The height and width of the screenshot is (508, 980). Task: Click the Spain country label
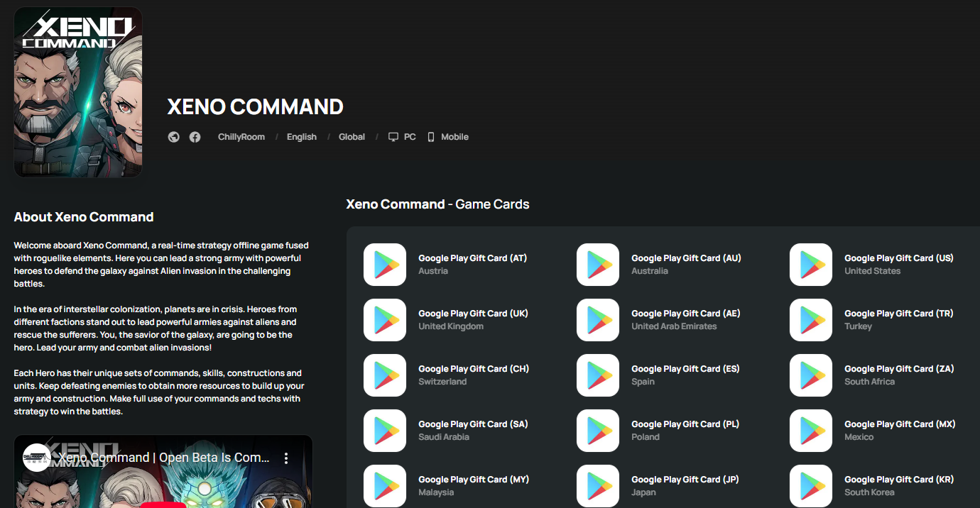(643, 382)
